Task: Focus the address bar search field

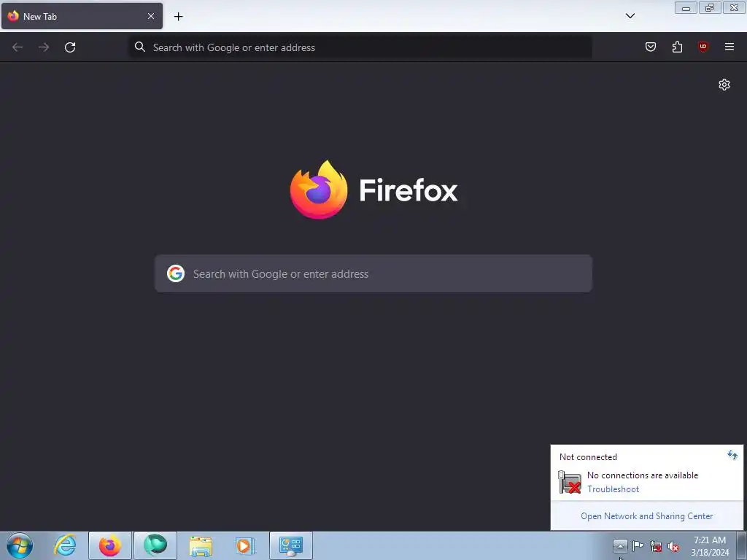Action: point(360,47)
